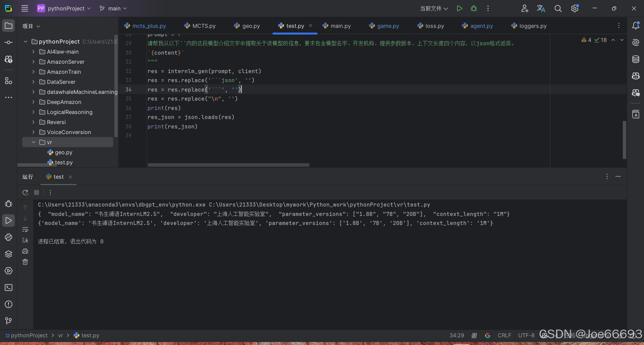Expand the DeepAmazon folder

[34, 102]
